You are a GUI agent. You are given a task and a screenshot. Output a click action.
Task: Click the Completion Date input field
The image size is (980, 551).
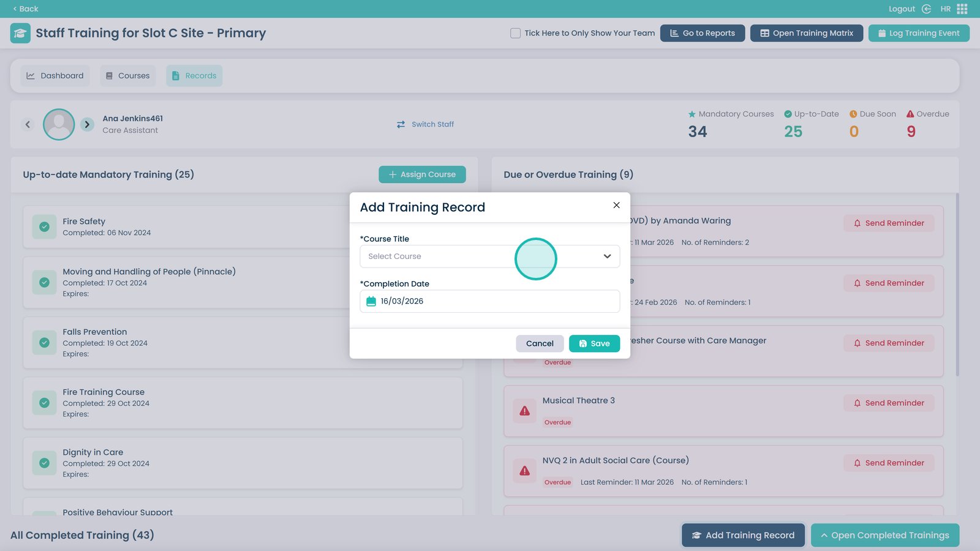point(496,301)
